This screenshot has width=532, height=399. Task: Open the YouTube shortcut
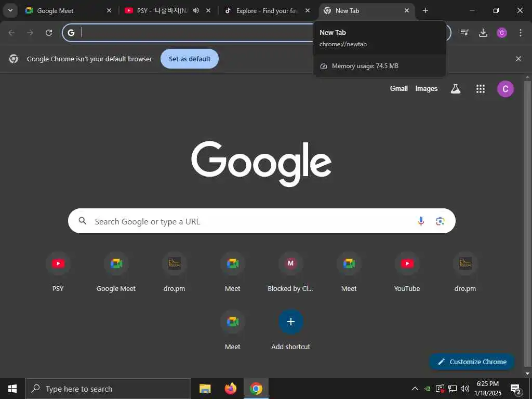point(407,272)
